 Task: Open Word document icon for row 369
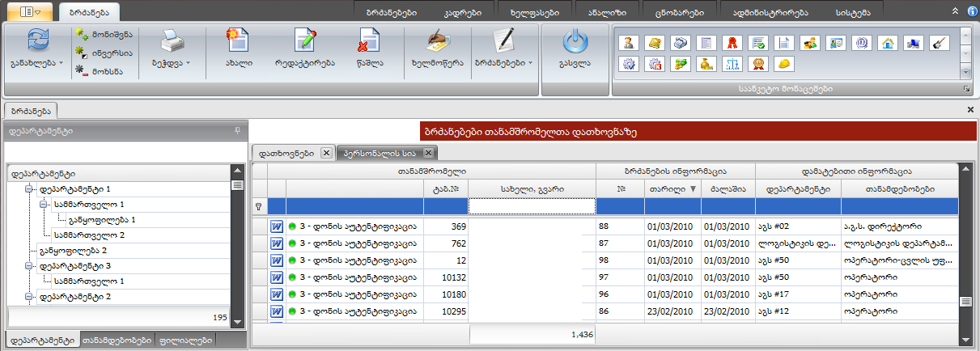click(276, 227)
